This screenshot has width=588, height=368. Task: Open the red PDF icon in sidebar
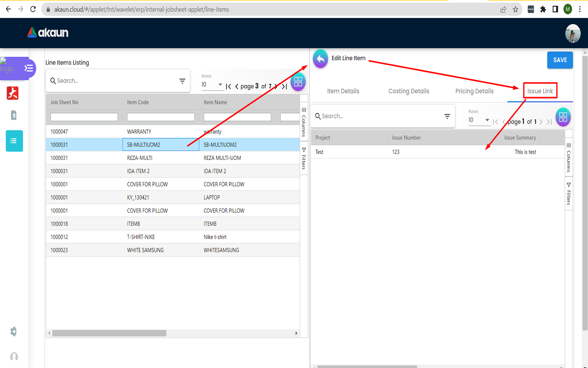coord(13,93)
